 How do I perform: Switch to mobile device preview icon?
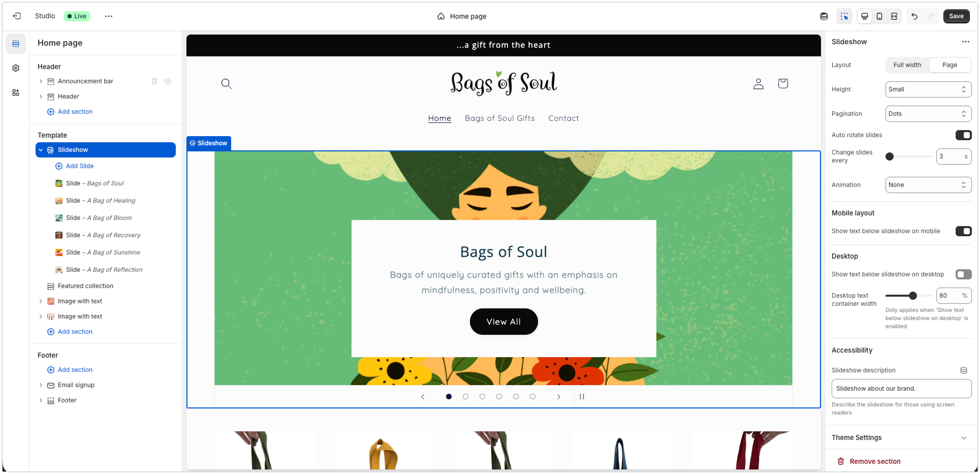tap(879, 16)
